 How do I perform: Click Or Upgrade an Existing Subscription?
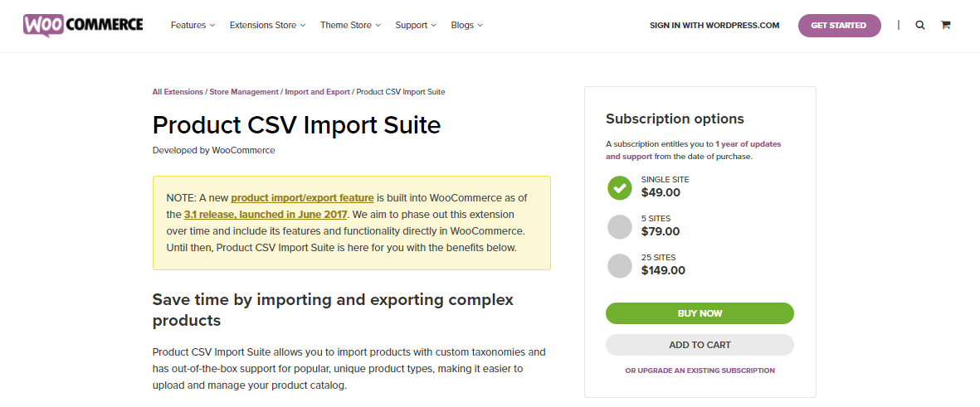(x=700, y=371)
